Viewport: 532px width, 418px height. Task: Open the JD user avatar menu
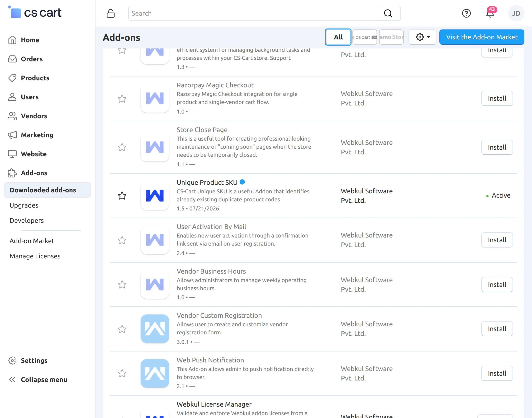pyautogui.click(x=516, y=14)
